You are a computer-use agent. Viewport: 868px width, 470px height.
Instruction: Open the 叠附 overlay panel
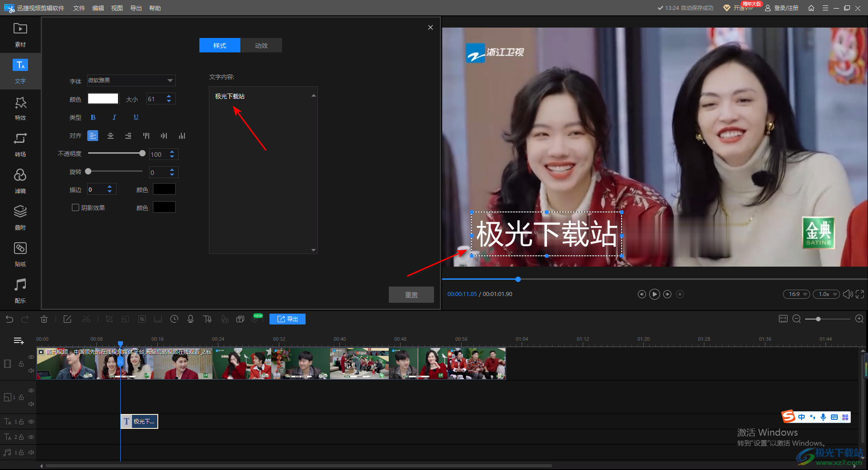(x=20, y=218)
